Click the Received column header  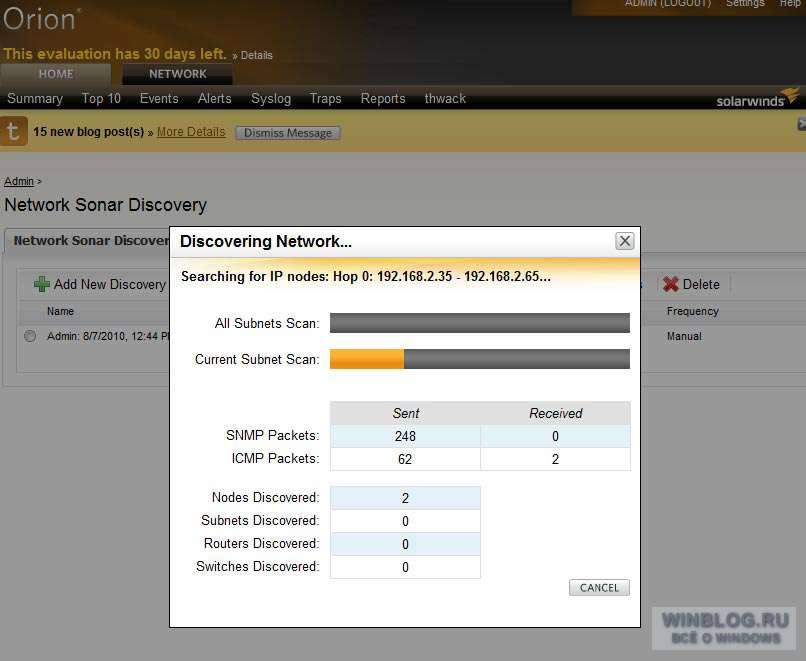pos(556,413)
